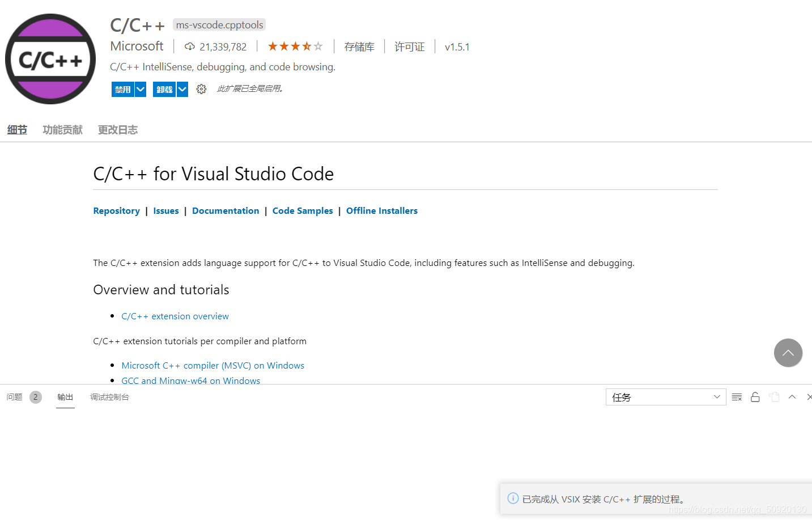
Task: Open the 任务 output channel dropdown
Action: [666, 397]
